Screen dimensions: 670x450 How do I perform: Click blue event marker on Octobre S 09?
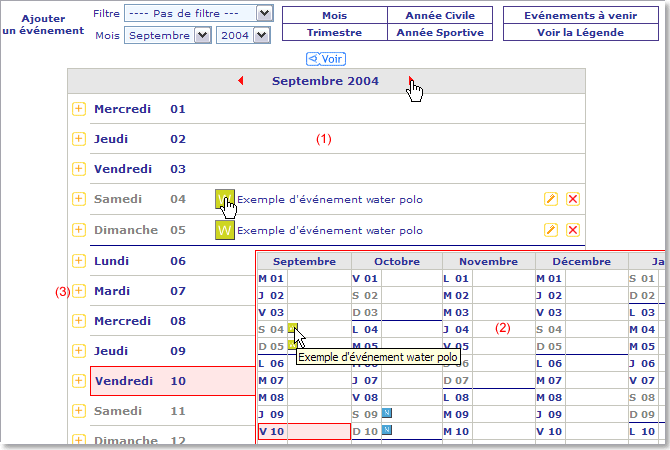tap(387, 413)
